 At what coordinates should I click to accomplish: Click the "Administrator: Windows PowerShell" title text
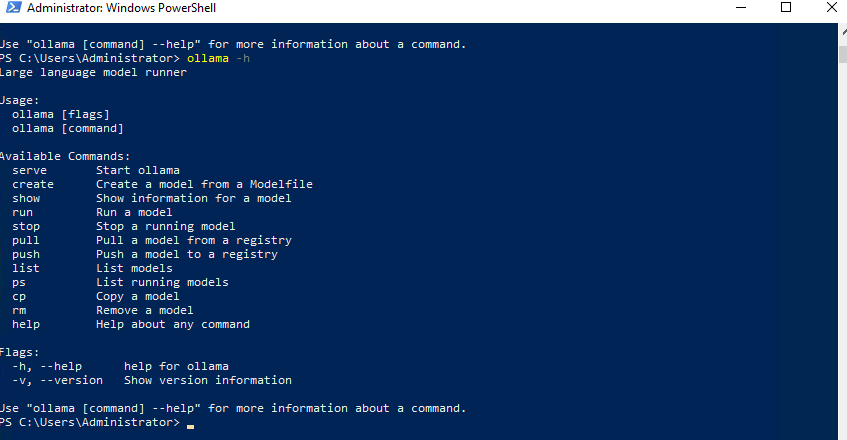click(x=122, y=8)
